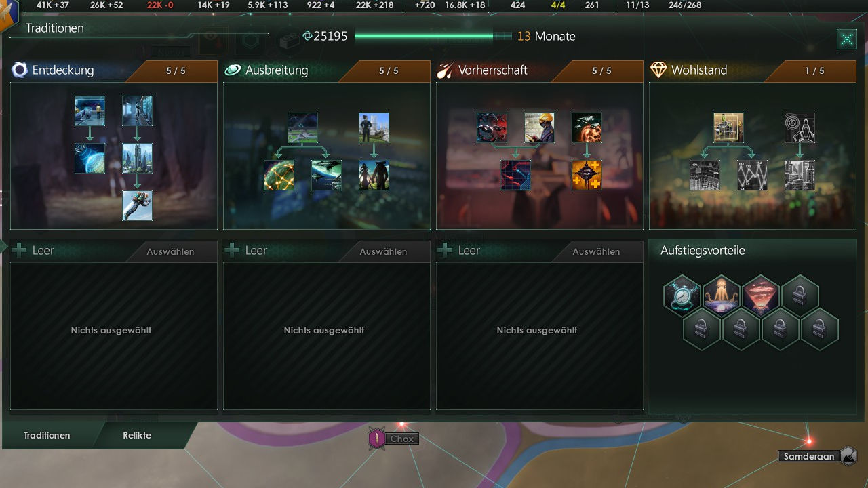Click the unity progress bar
This screenshot has width=868, height=488.
coord(433,36)
